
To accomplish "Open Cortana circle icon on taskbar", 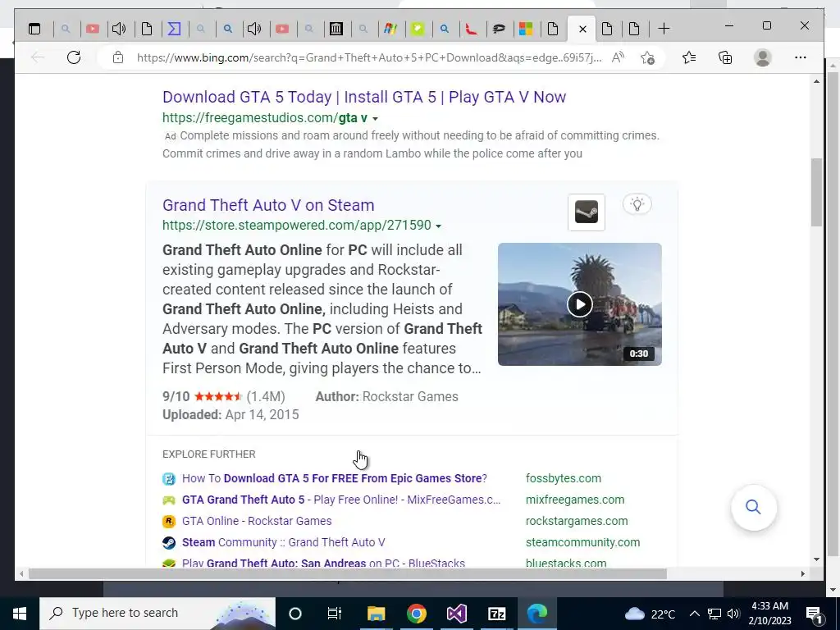I will click(x=295, y=614).
